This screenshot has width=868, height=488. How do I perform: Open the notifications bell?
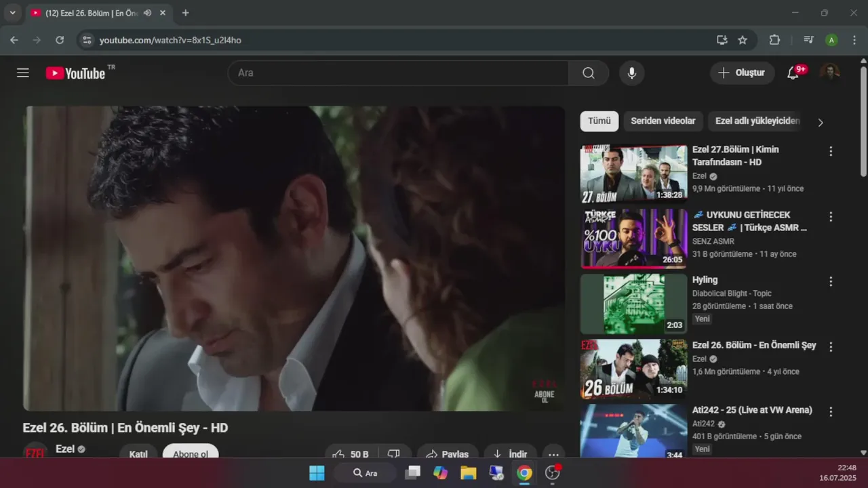click(793, 73)
